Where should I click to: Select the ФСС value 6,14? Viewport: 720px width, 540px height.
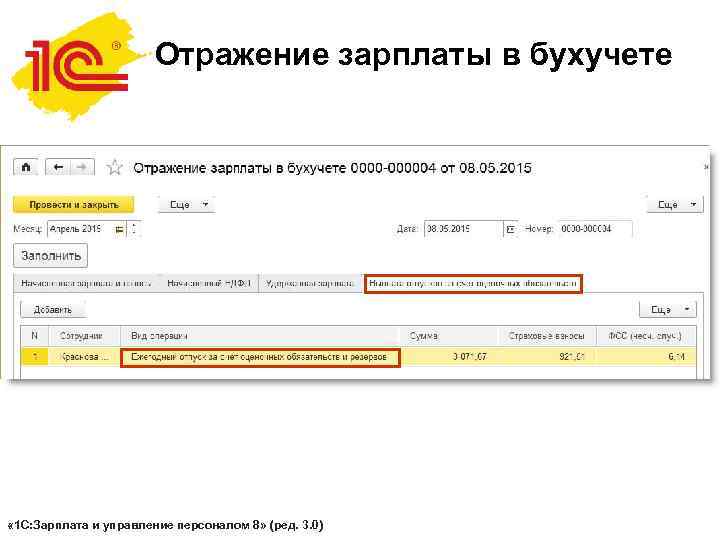[646, 357]
